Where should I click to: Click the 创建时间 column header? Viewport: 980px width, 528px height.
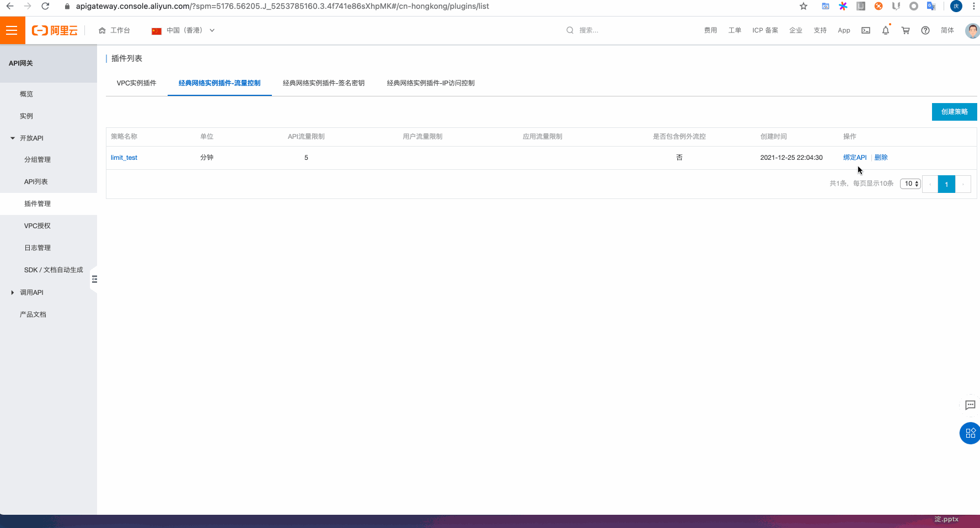[773, 137]
